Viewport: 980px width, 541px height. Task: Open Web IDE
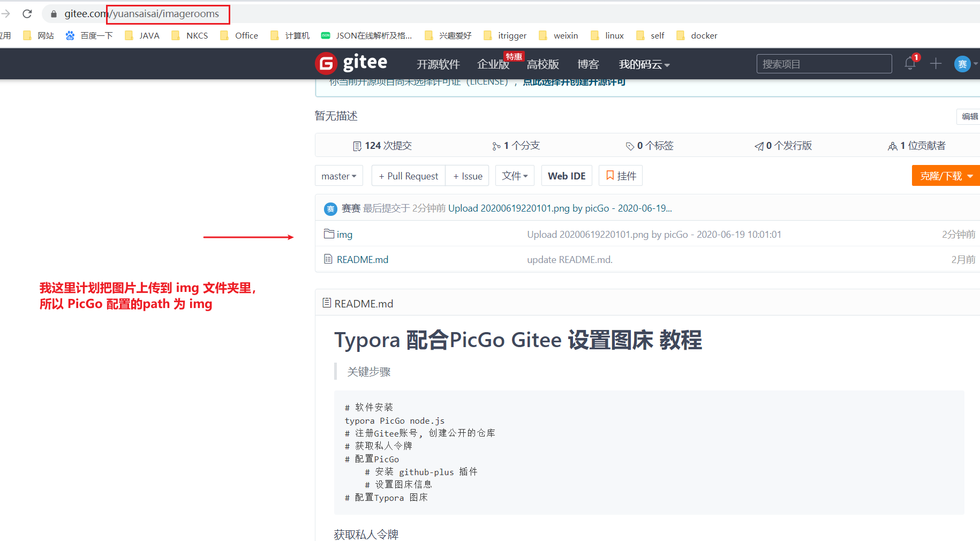567,176
